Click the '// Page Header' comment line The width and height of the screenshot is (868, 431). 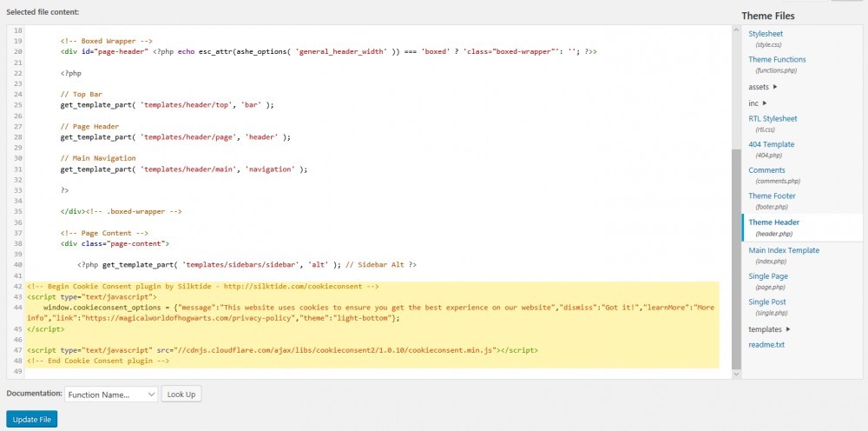tap(89, 126)
